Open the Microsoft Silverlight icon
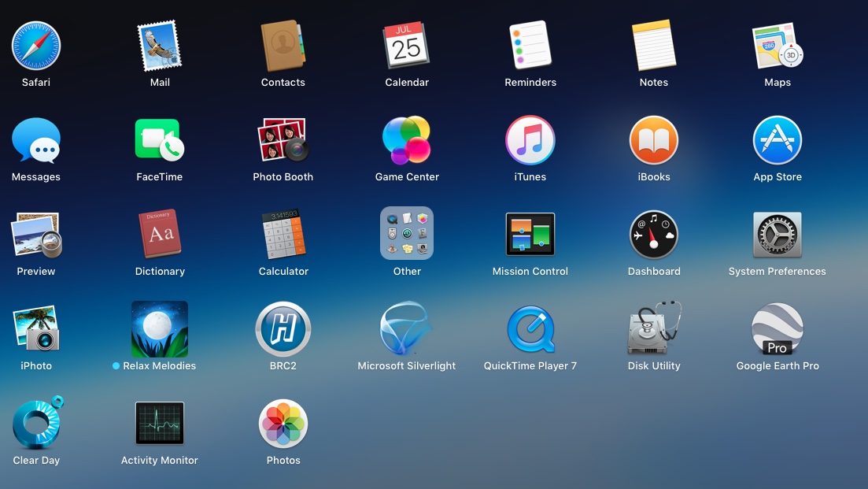The width and height of the screenshot is (868, 489). tap(405, 329)
